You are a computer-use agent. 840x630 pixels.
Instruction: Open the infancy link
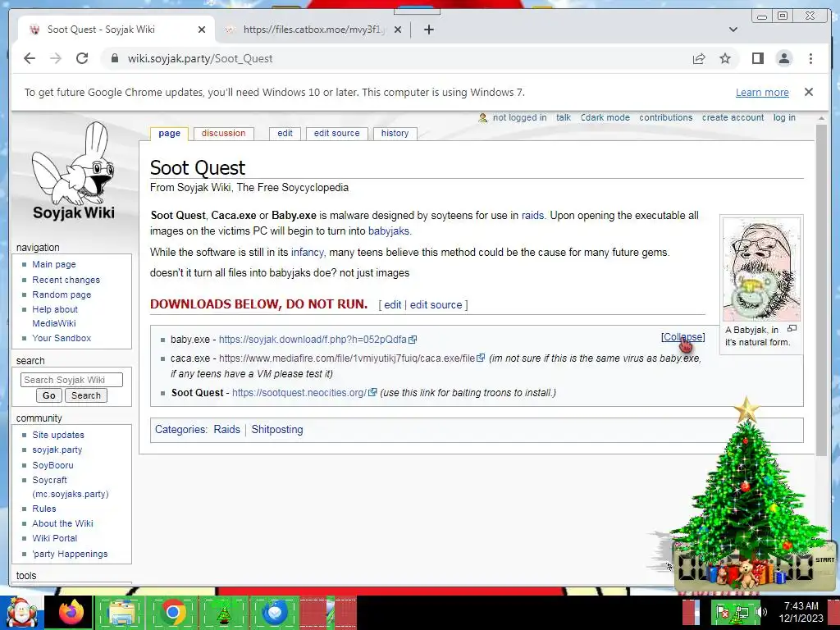308,253
